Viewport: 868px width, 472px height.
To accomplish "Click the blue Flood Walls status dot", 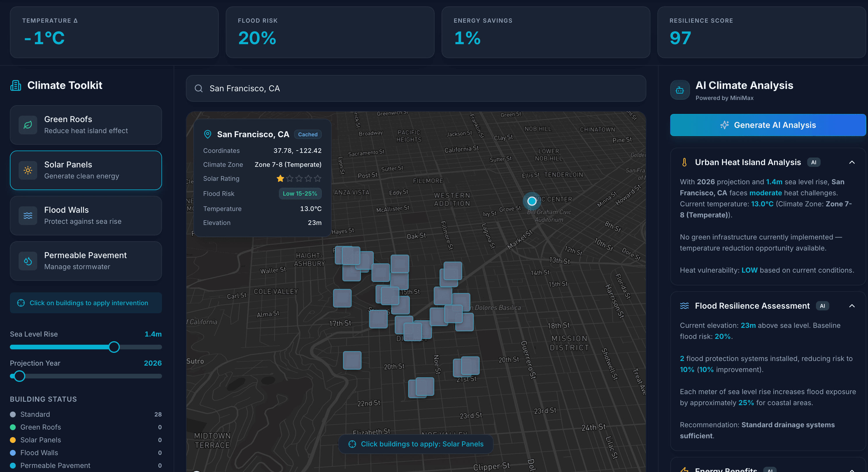I will (x=13, y=453).
